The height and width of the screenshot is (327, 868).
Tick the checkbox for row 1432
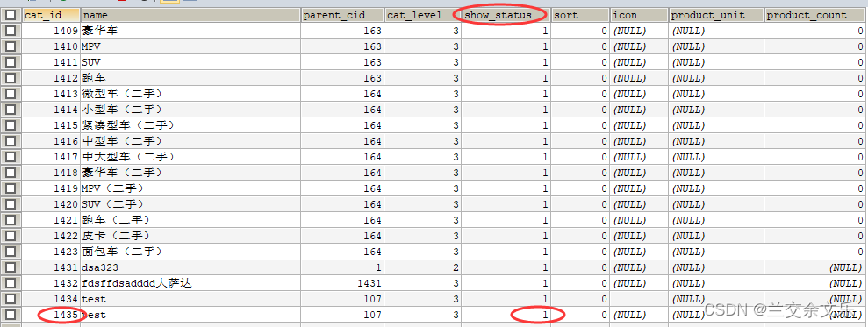(x=10, y=283)
